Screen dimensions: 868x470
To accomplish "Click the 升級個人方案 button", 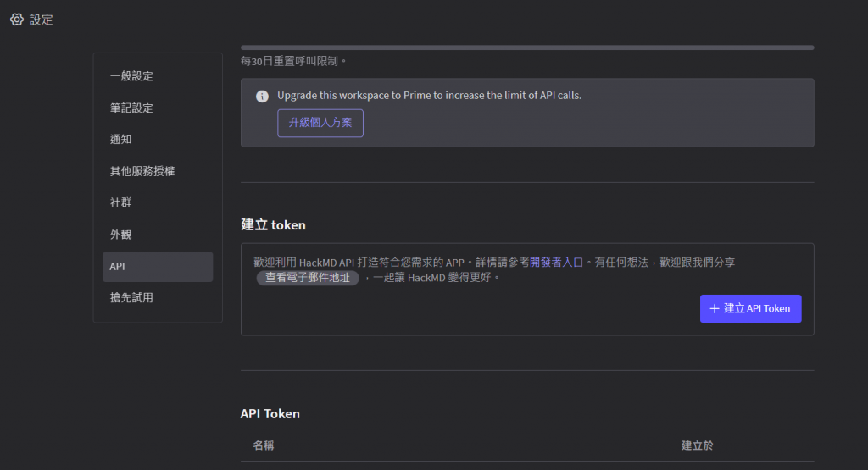I will pyautogui.click(x=320, y=123).
